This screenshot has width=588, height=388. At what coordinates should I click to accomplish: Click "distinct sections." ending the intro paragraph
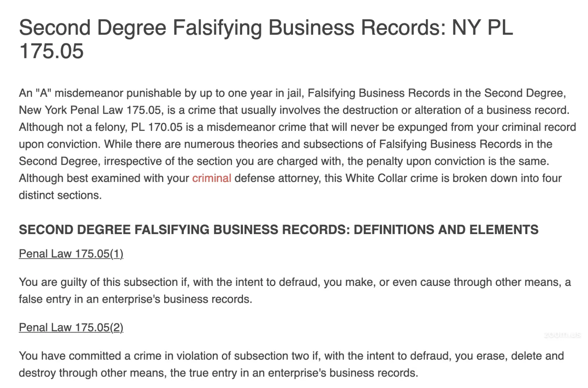tap(60, 195)
